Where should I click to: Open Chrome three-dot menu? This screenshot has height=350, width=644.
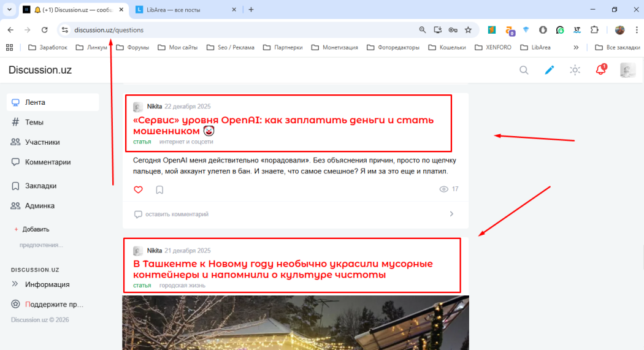[637, 30]
